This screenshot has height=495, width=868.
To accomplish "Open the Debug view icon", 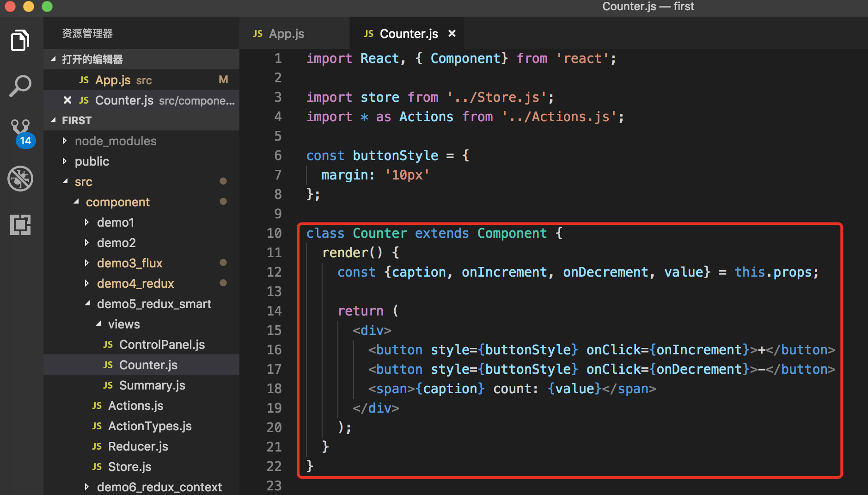I will point(20,179).
